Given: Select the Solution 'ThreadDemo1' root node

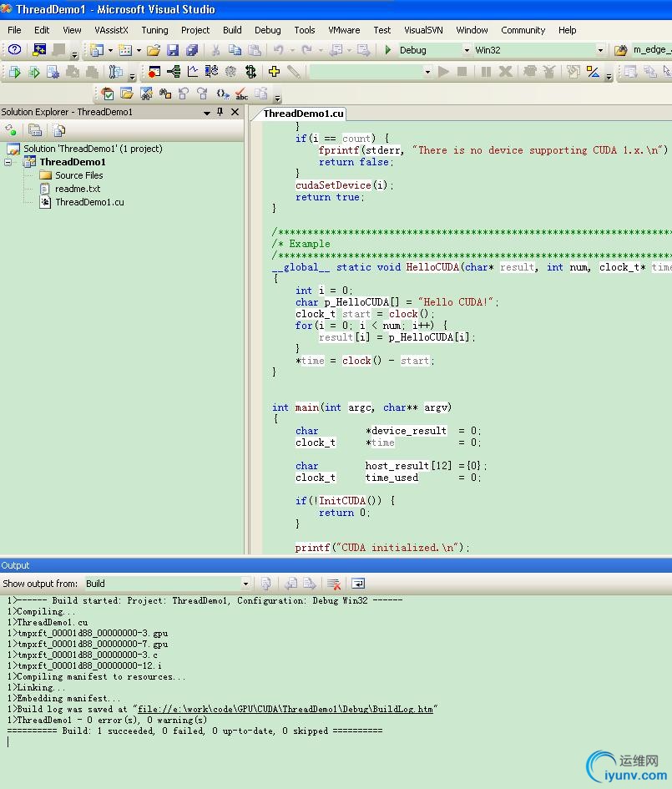Looking at the screenshot, I should coord(93,149).
